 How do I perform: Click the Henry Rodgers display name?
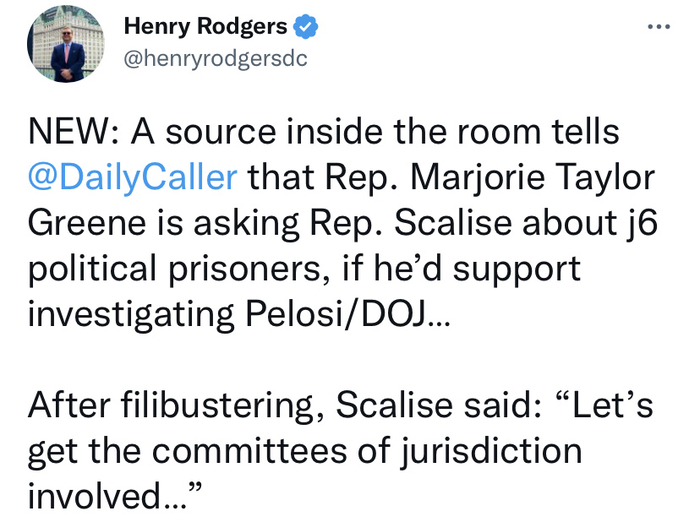point(206,26)
